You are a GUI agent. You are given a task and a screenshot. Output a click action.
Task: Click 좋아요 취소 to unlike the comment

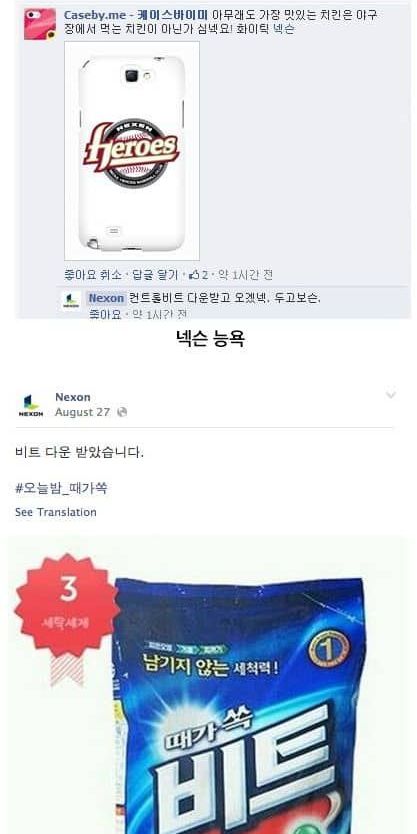coord(93,275)
